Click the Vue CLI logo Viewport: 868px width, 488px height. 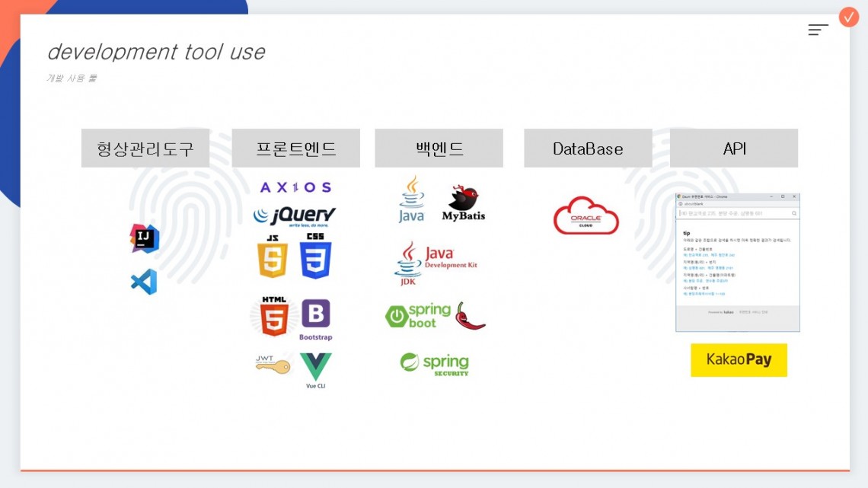tap(315, 370)
